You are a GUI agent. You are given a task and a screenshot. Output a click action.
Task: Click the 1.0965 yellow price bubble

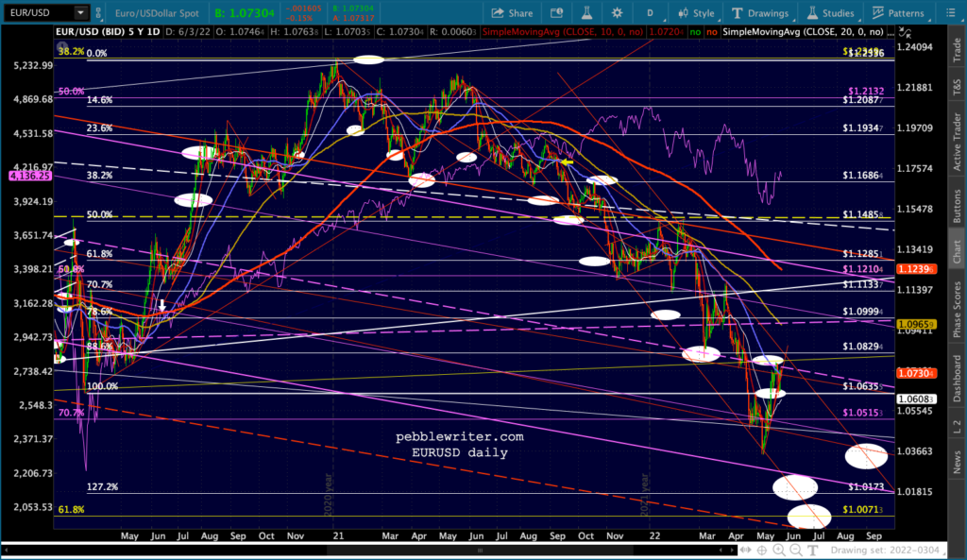(916, 324)
